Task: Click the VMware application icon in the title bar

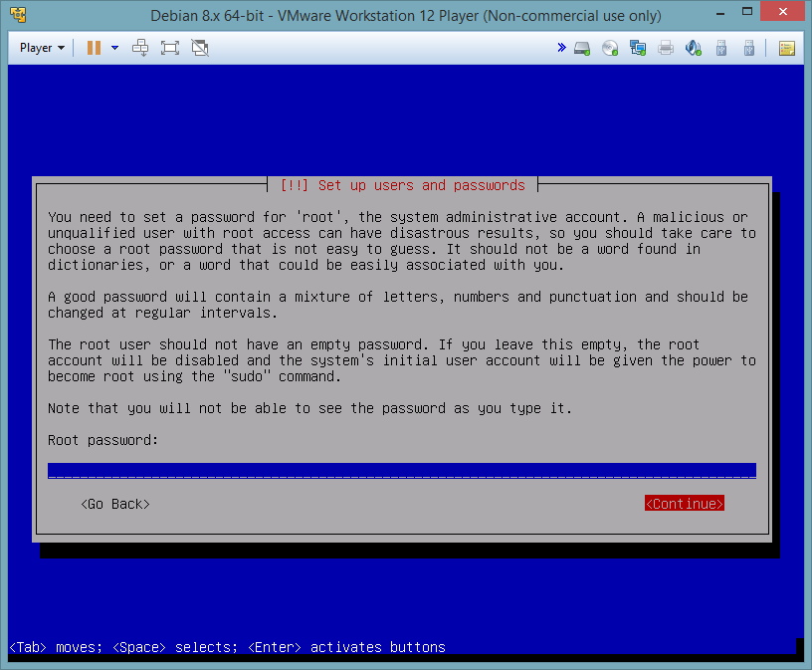Action: click(18, 15)
